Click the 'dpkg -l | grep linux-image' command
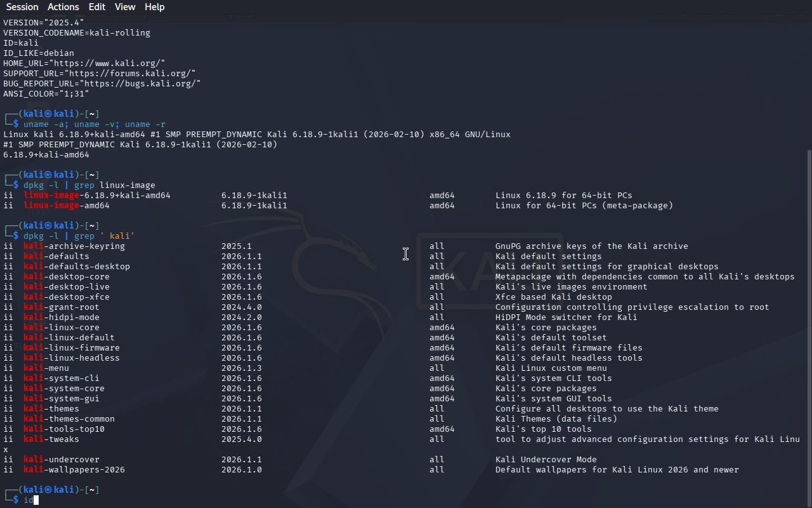The height and width of the screenshot is (508, 812). 89,185
